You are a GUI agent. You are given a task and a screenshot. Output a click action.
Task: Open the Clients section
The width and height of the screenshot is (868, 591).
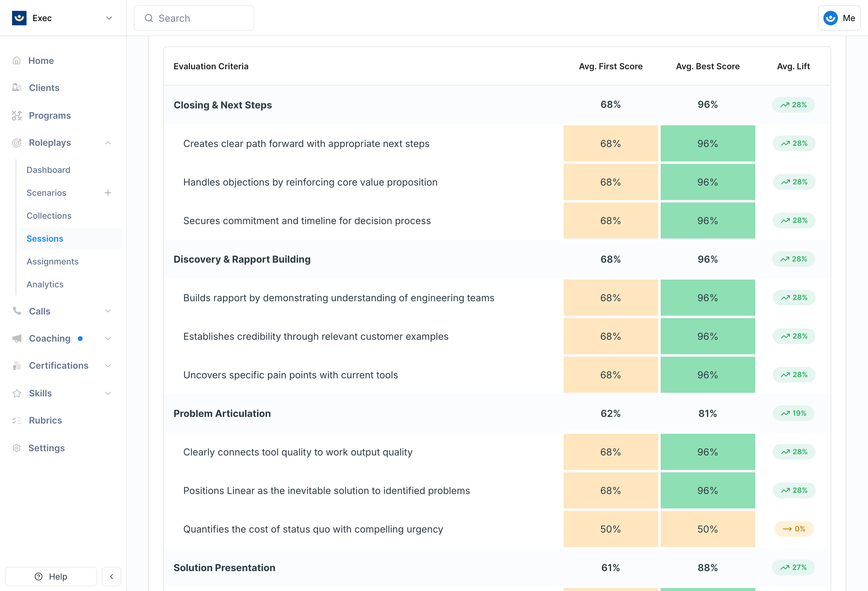44,88
